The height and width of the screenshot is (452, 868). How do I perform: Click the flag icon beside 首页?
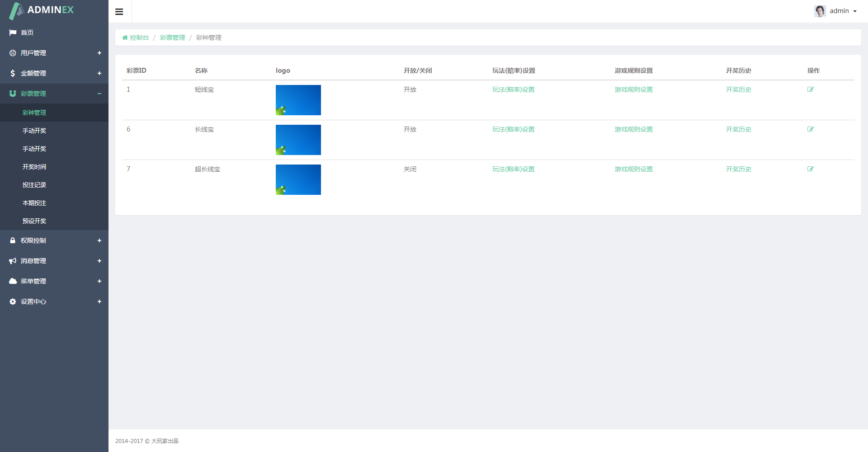tap(13, 33)
